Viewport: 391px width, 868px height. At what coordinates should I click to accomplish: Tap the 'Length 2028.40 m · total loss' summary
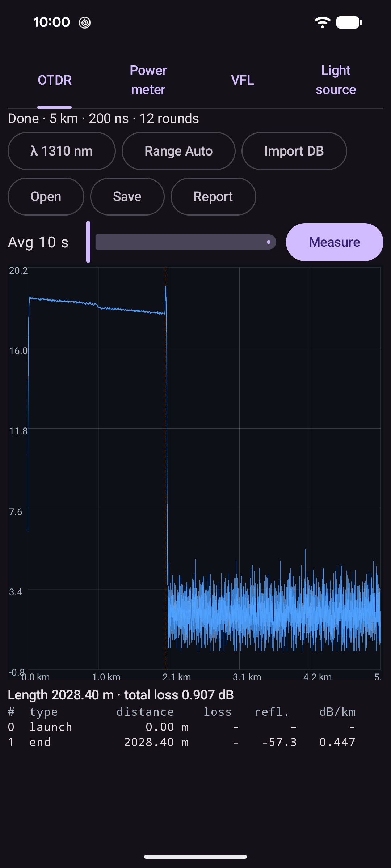(121, 695)
